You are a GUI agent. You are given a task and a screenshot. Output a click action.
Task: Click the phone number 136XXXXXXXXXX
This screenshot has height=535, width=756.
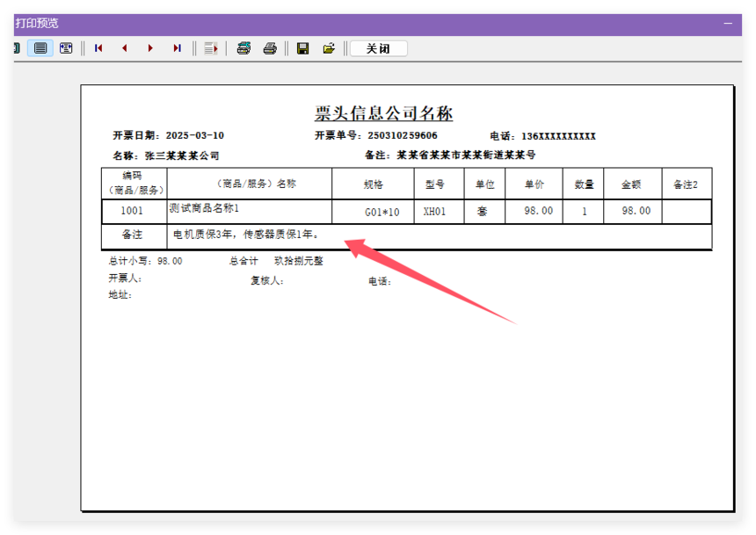tap(558, 136)
